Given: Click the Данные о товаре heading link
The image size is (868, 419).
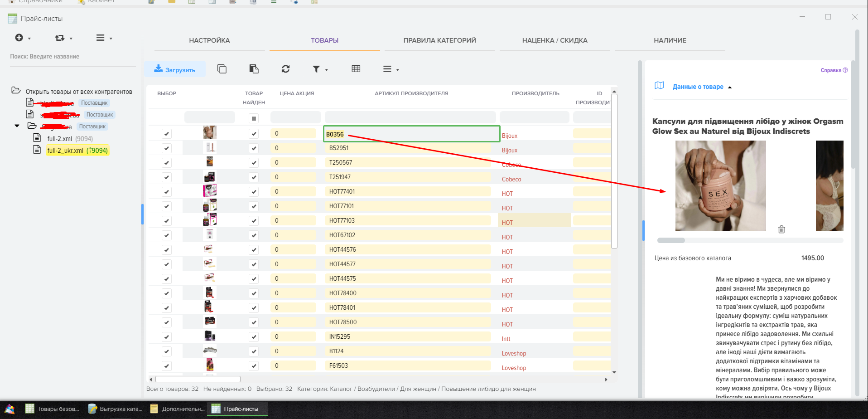Looking at the screenshot, I should [x=698, y=87].
